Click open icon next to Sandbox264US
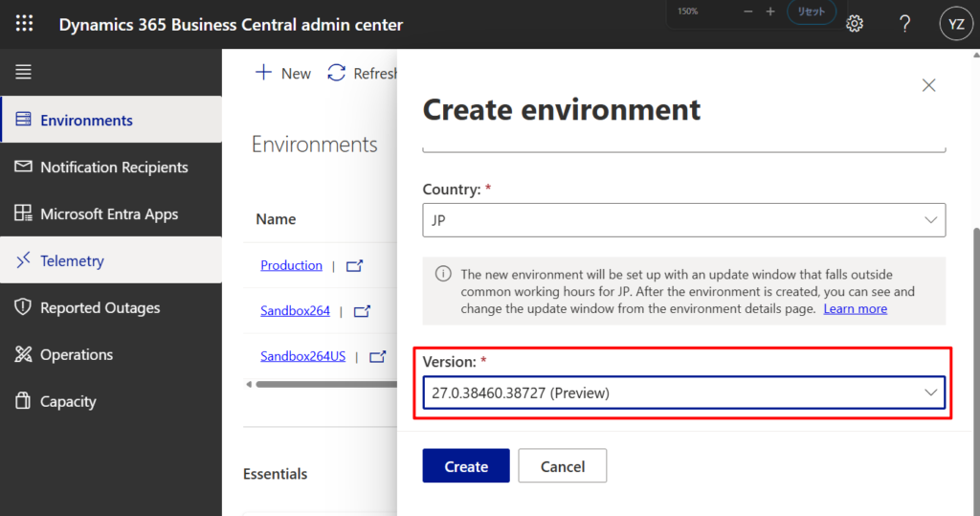This screenshot has height=516, width=980. 377,357
